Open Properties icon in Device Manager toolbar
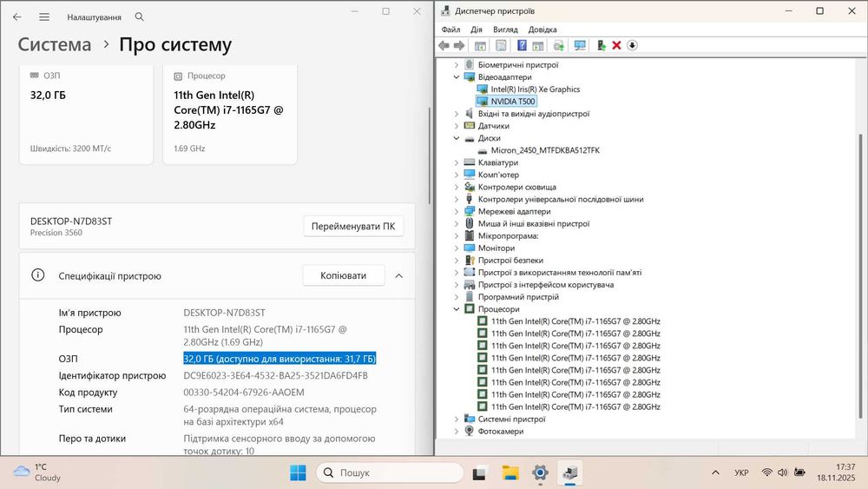 pyautogui.click(x=501, y=45)
